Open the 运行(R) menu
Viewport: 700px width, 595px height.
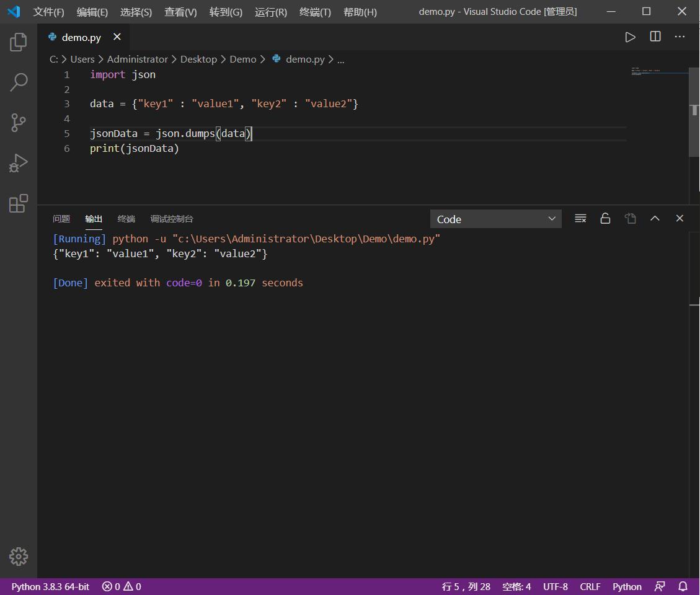[270, 11]
